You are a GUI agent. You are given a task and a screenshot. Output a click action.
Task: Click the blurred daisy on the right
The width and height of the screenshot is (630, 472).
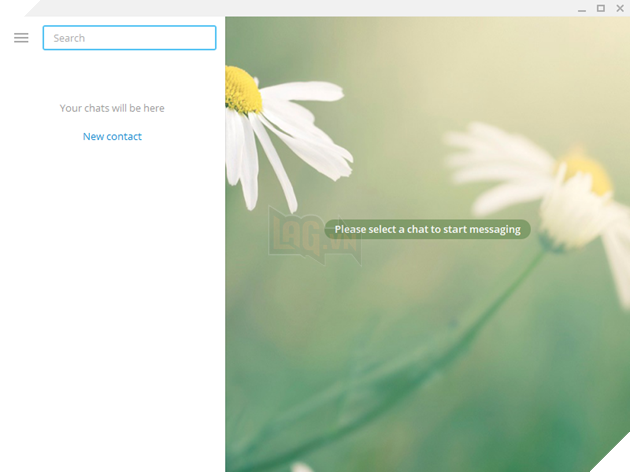pyautogui.click(x=560, y=190)
